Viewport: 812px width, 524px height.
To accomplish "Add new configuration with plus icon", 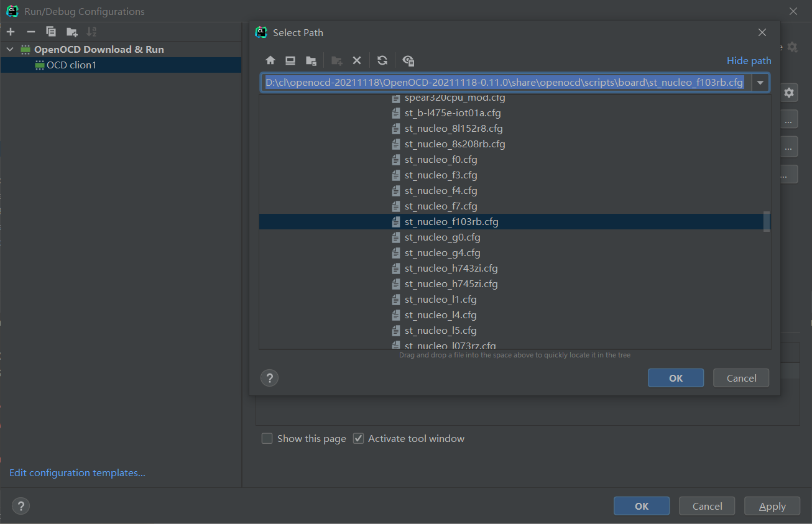I will 11,32.
